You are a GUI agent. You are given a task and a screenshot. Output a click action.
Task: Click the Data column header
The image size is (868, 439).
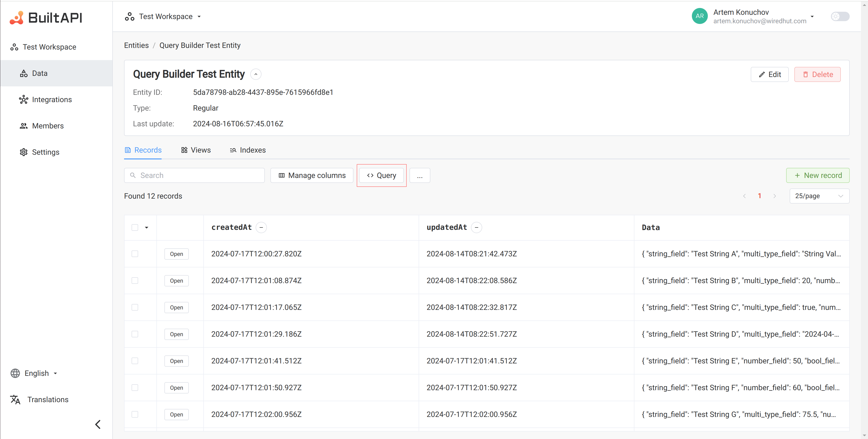(651, 227)
